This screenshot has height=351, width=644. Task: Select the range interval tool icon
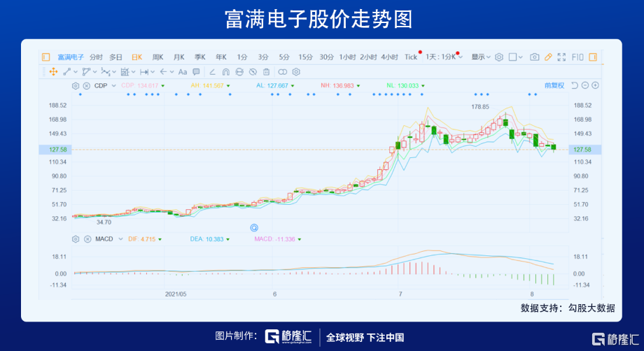[143, 72]
